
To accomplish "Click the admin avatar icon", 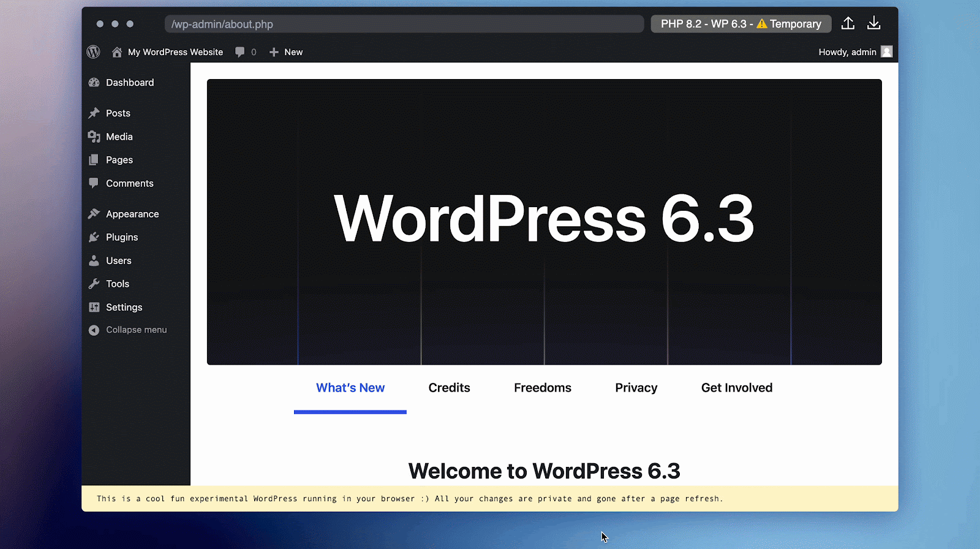I will click(886, 52).
